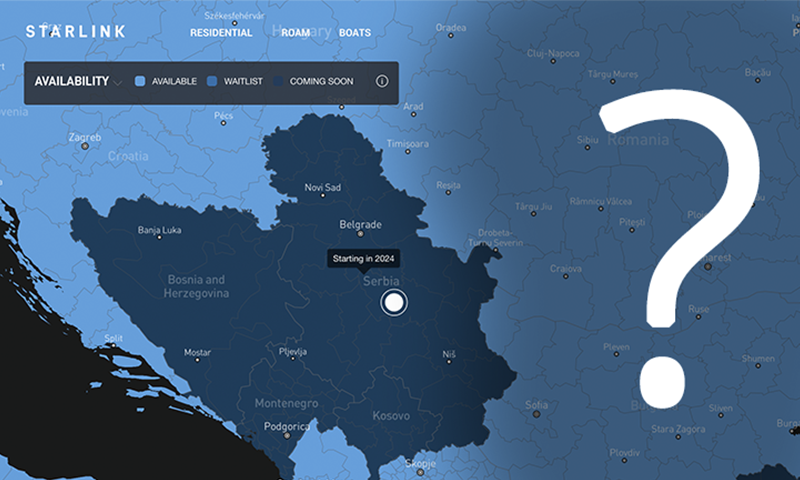Click the Zagreb city marker
This screenshot has height=480, width=800.
[x=85, y=146]
